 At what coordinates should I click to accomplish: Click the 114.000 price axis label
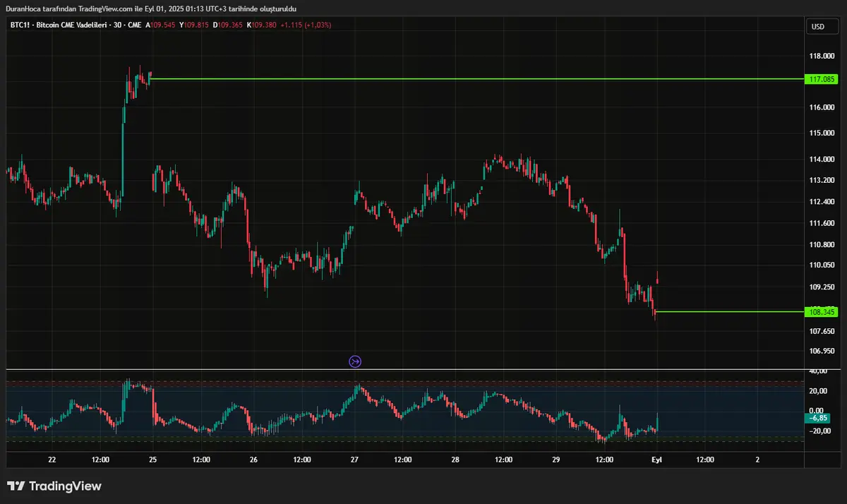pyautogui.click(x=822, y=159)
